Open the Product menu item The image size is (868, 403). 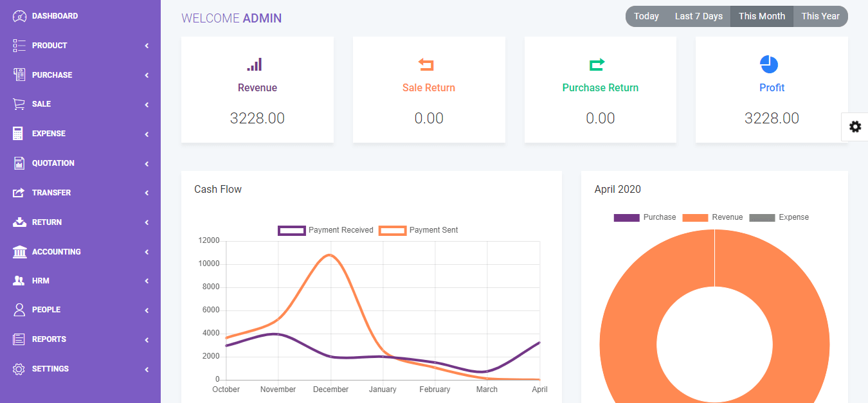click(x=80, y=46)
